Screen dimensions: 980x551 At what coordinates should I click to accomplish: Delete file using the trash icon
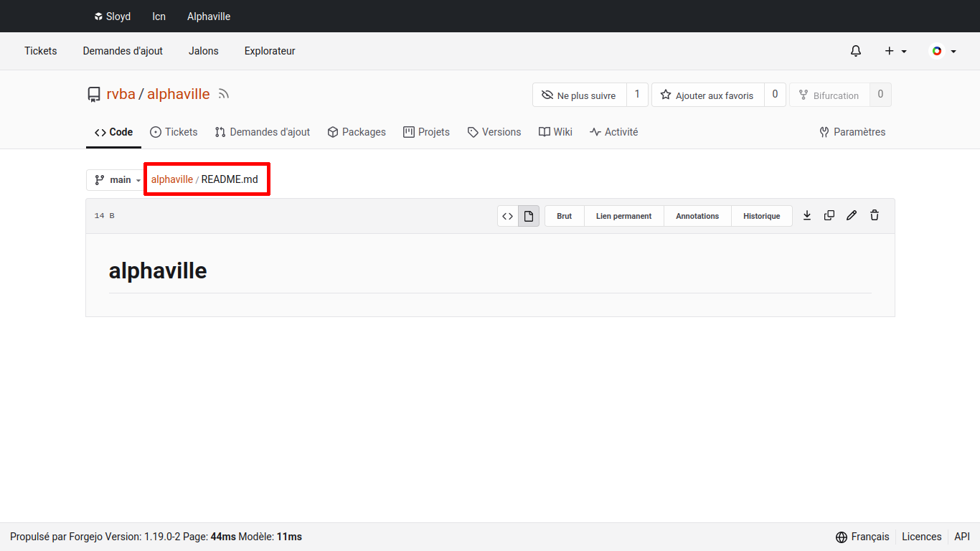875,215
